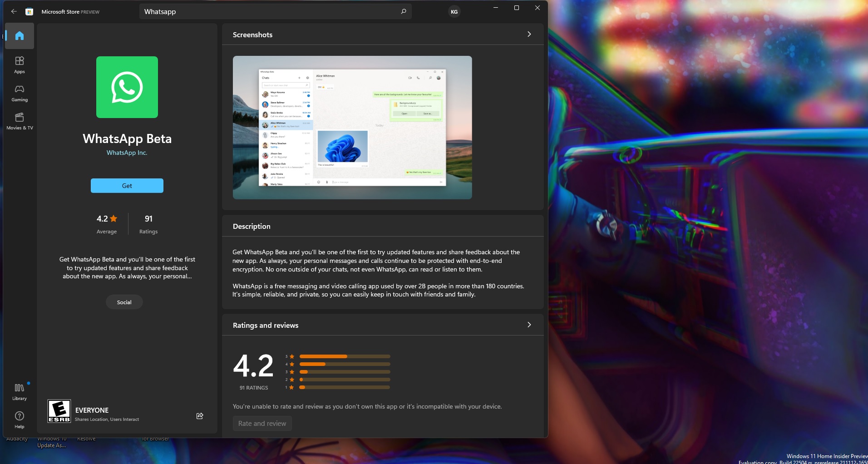Viewport: 868px width, 464px height.
Task: Click the 4-star rating bar
Action: [x=345, y=364]
